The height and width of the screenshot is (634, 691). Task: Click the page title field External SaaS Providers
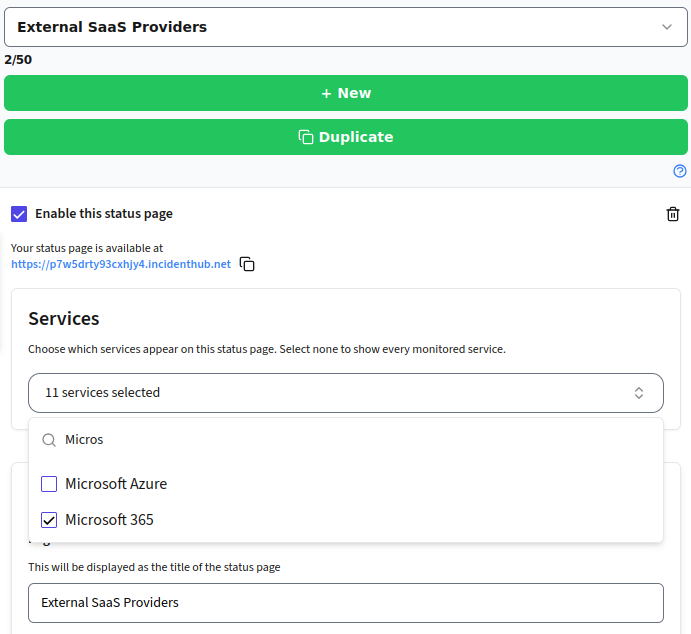(346, 603)
